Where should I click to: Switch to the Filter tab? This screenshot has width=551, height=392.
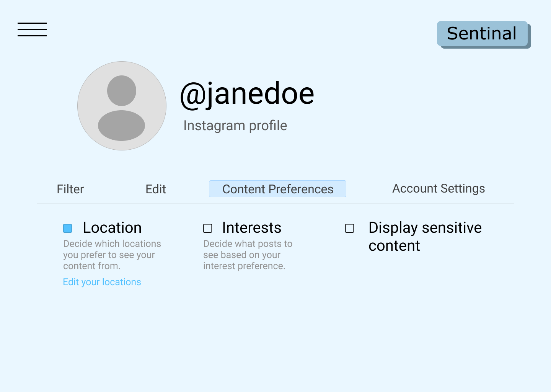(x=70, y=189)
